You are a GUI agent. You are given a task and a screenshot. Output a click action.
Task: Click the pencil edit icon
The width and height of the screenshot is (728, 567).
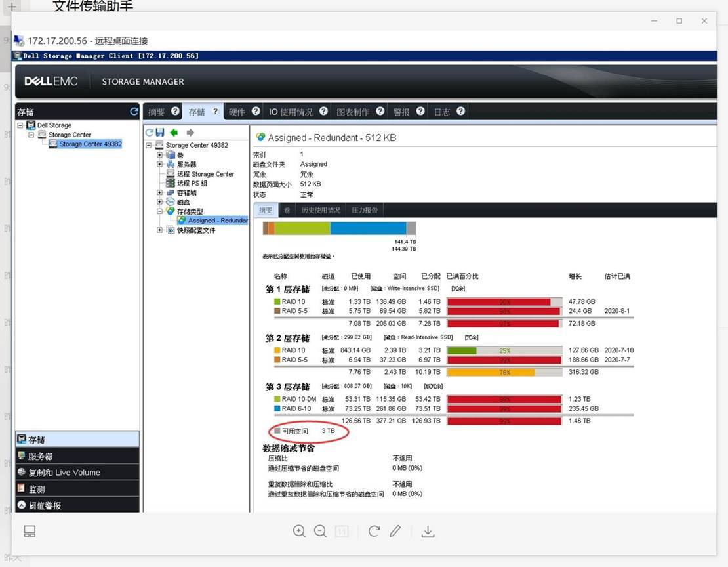395,531
